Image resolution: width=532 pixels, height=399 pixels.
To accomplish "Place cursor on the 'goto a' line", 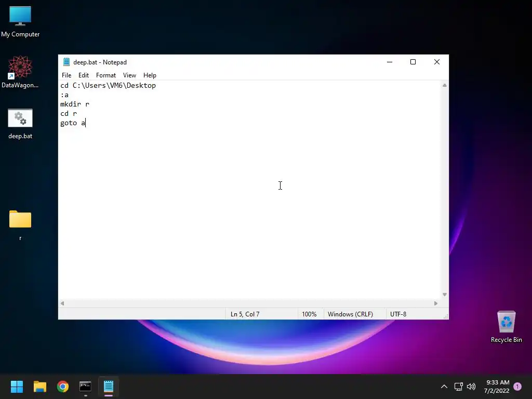I will (x=73, y=123).
